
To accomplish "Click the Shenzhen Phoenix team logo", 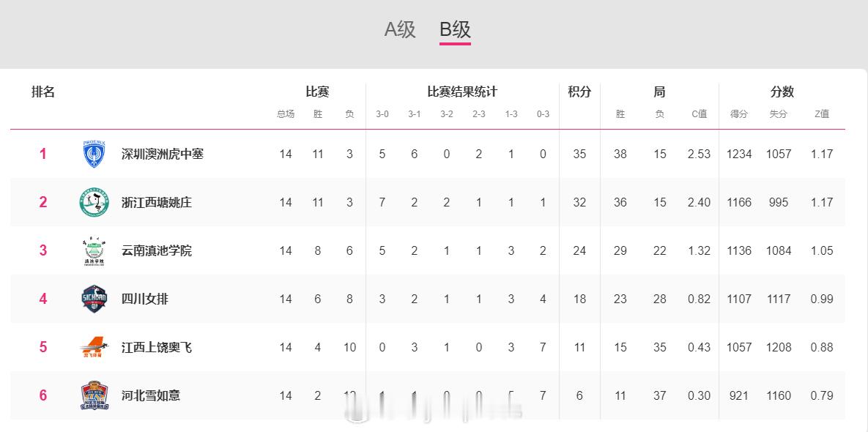I will (94, 154).
